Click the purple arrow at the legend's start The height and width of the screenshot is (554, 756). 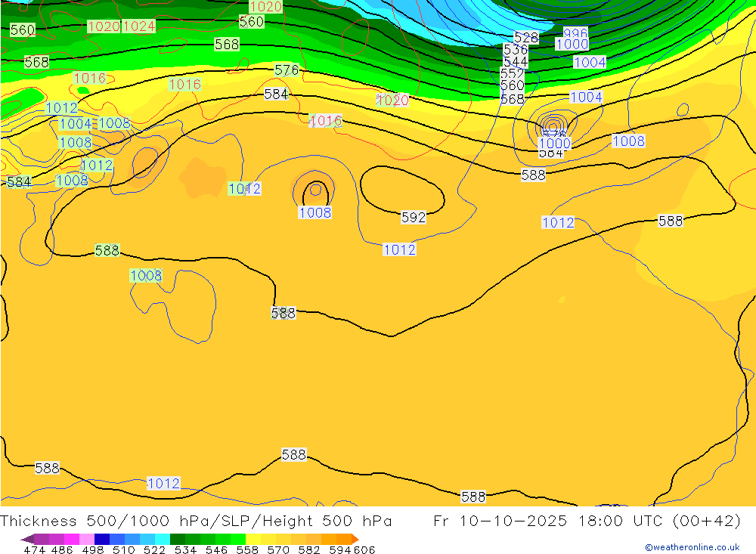coord(27,539)
